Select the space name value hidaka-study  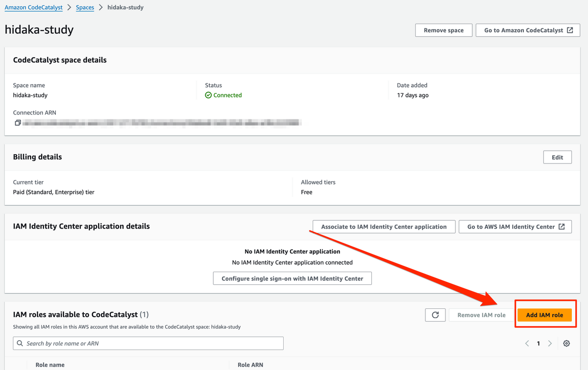tap(30, 95)
